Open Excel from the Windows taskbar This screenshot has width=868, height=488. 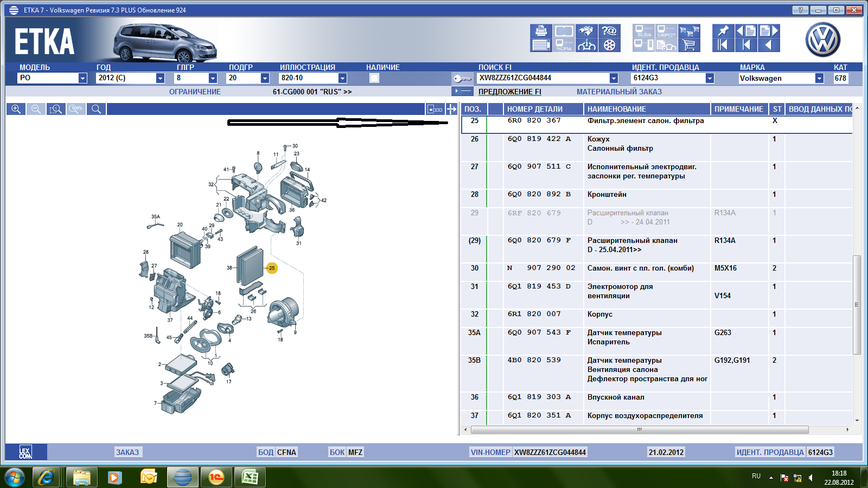tap(250, 477)
